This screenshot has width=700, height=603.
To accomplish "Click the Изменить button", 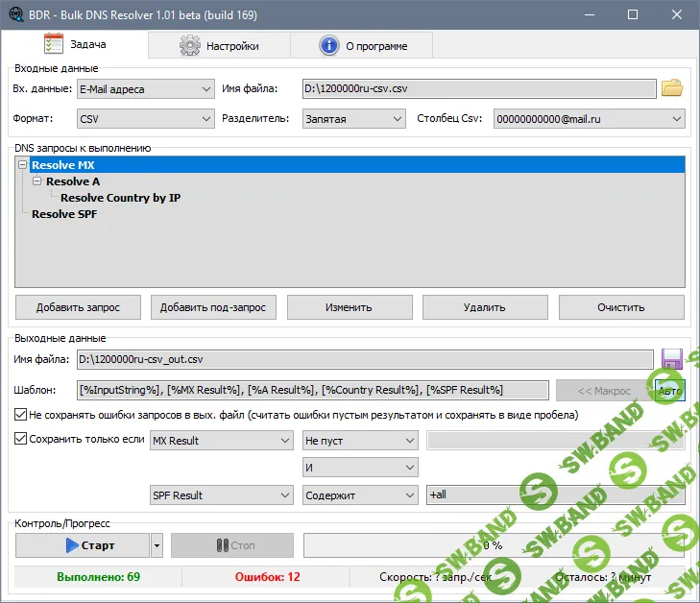I will pos(350,307).
